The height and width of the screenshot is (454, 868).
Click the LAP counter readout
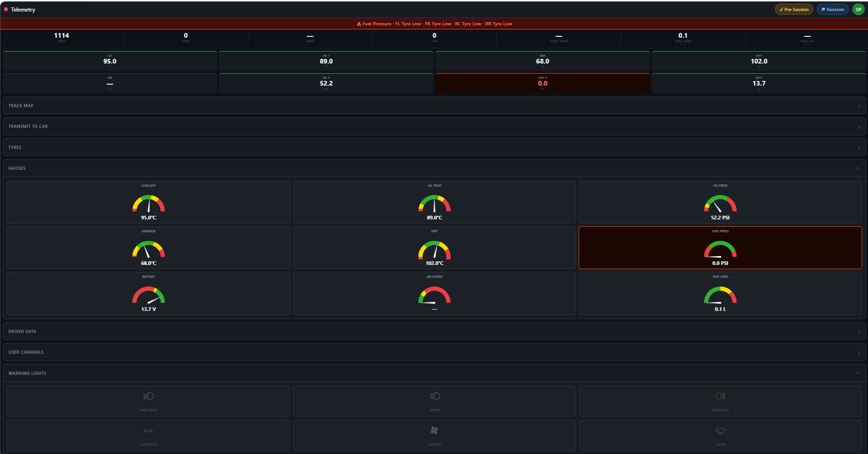(434, 37)
